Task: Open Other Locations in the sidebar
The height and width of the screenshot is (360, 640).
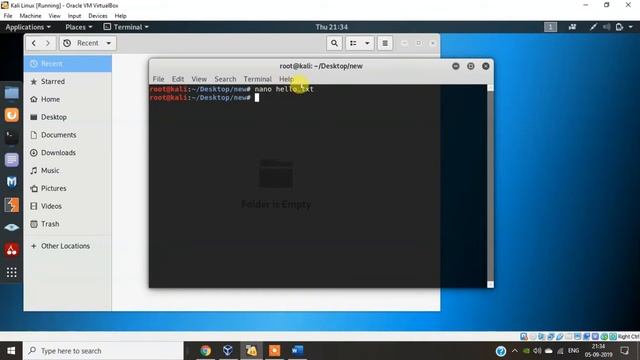Action: tap(68, 246)
